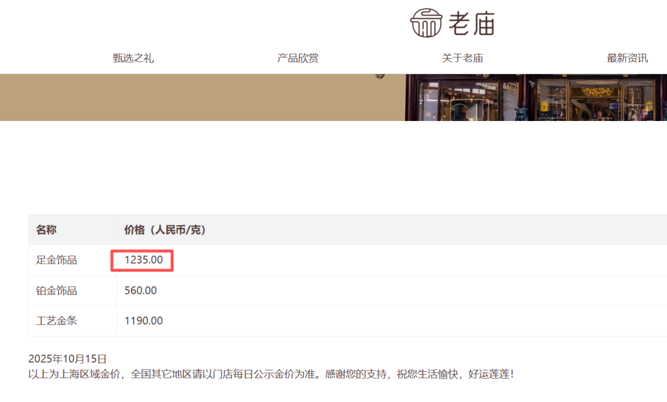Select the 工艺金条 row name
The height and width of the screenshot is (402, 667).
coord(56,321)
